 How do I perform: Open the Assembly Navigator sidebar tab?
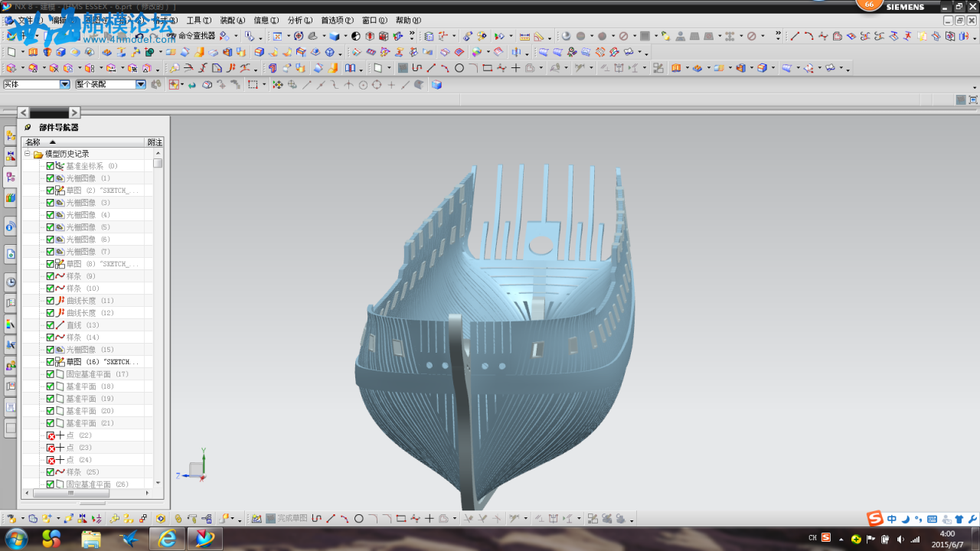(x=11, y=135)
